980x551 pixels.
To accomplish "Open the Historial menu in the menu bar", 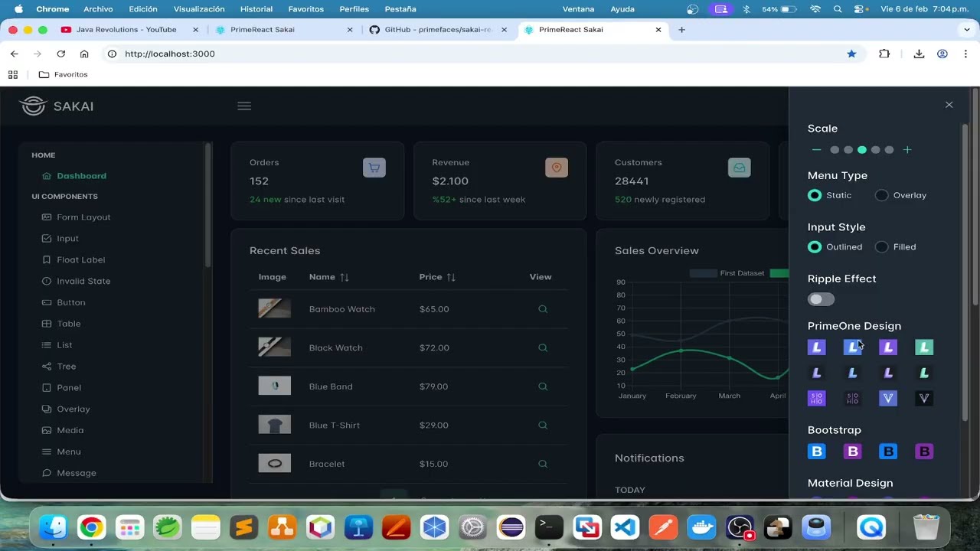I will [256, 9].
